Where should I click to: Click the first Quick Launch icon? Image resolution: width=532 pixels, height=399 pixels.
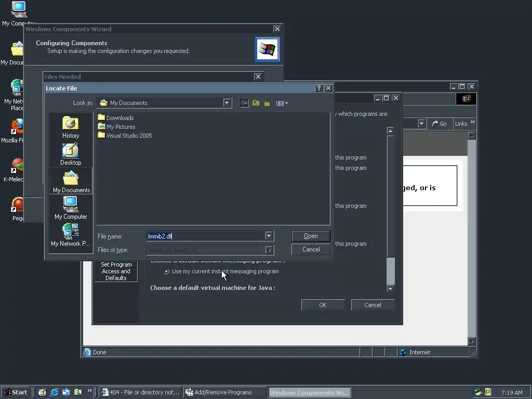pyautogui.click(x=42, y=392)
